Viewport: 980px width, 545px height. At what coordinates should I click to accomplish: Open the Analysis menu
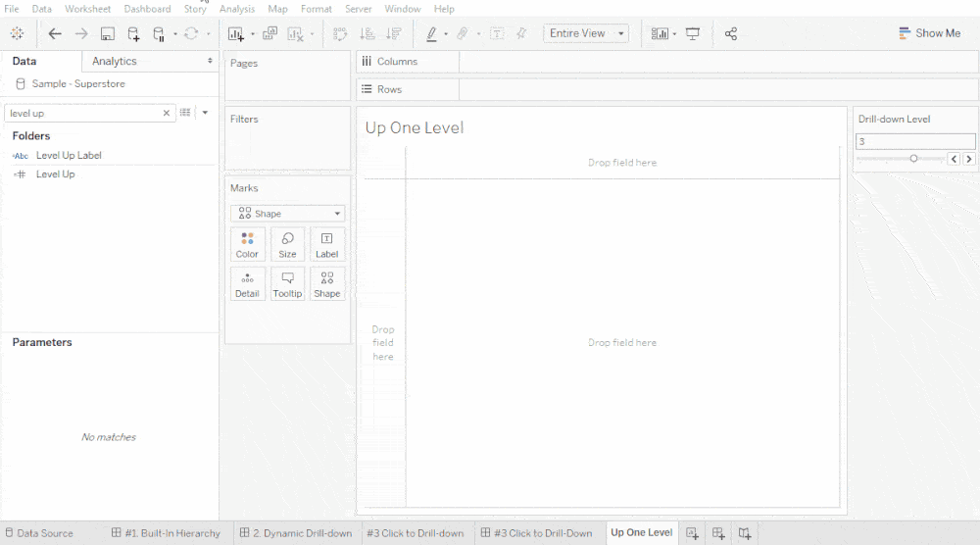(237, 9)
